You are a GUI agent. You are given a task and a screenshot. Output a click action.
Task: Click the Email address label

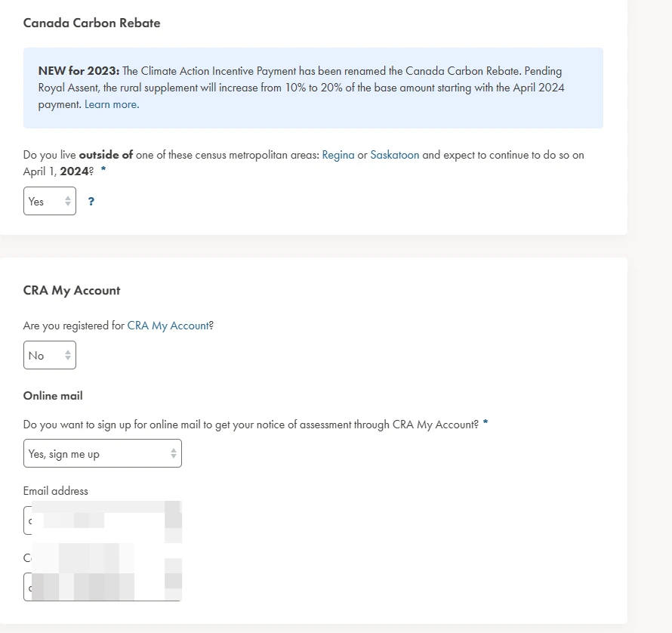56,491
